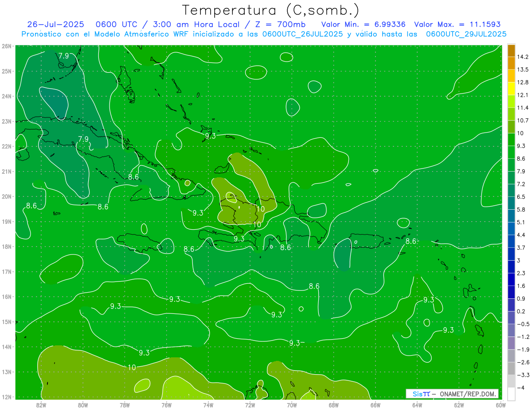The width and height of the screenshot is (532, 411).
Task: Click the '72W' longitude axis label
Action: point(250,405)
